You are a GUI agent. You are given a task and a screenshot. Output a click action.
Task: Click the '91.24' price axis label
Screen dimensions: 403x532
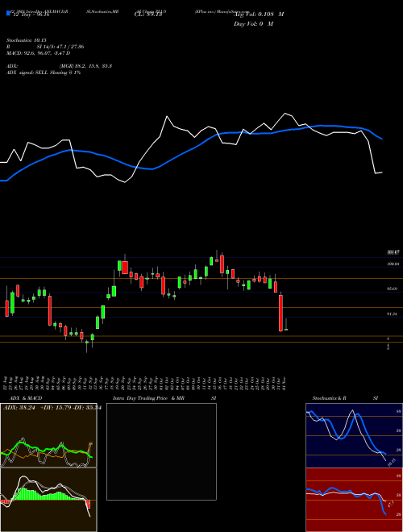pyautogui.click(x=393, y=314)
